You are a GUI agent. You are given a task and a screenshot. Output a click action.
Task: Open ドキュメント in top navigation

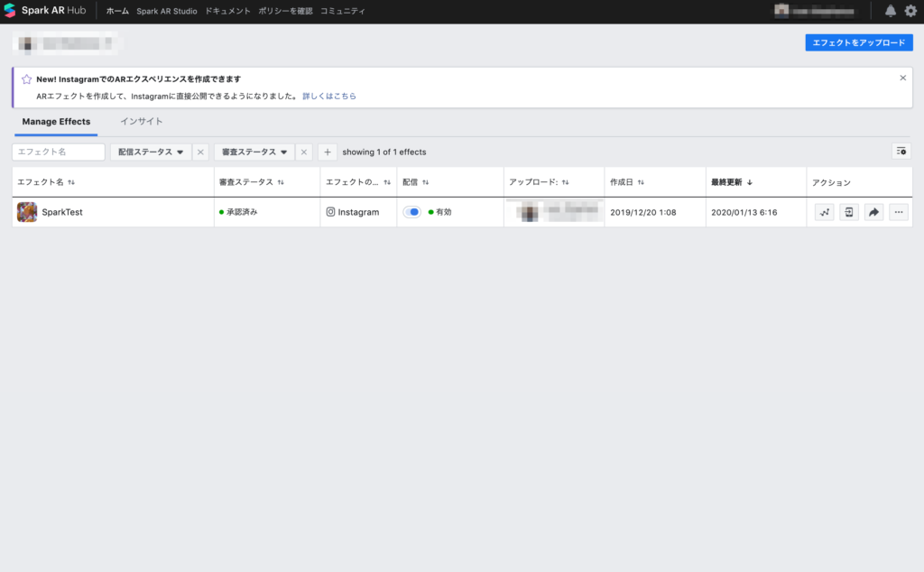point(227,11)
